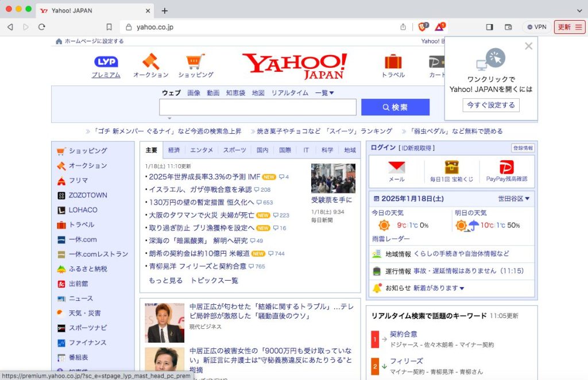Close the one-click setup popup

[529, 46]
